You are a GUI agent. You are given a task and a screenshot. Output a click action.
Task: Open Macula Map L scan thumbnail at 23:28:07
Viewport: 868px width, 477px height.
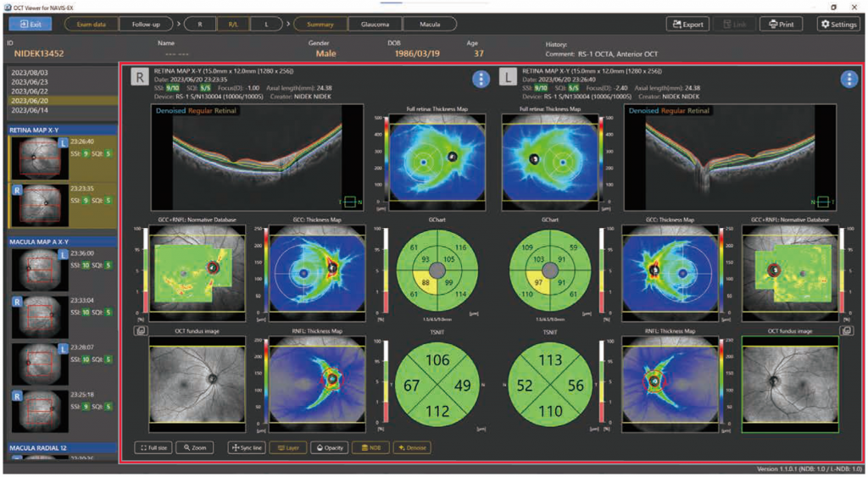39,364
